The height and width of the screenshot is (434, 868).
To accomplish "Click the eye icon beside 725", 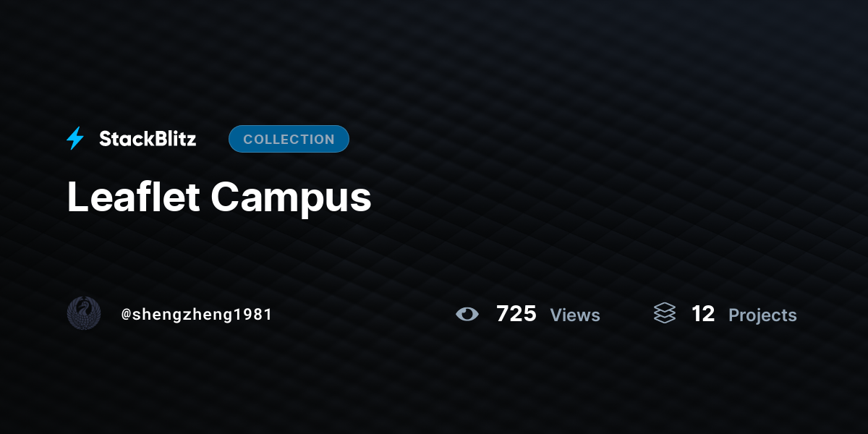I will [467, 314].
